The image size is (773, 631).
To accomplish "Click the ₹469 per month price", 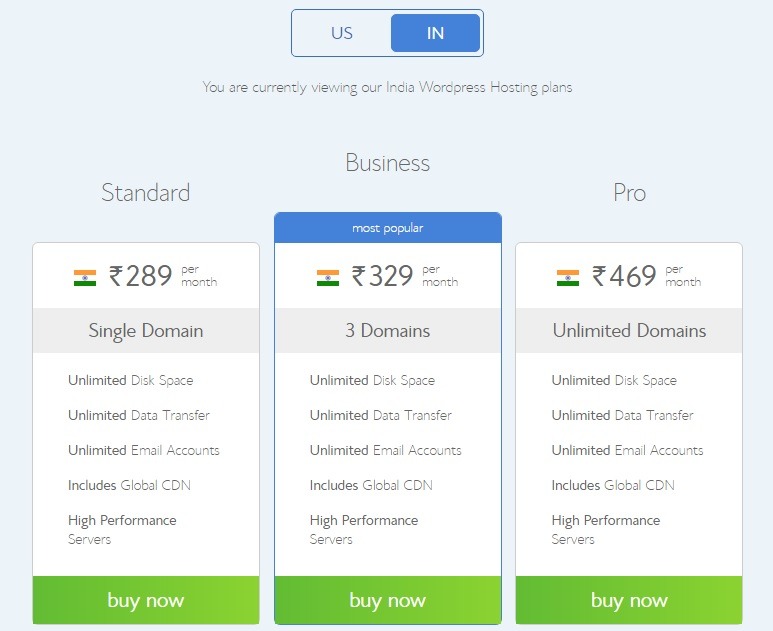I will [646, 276].
